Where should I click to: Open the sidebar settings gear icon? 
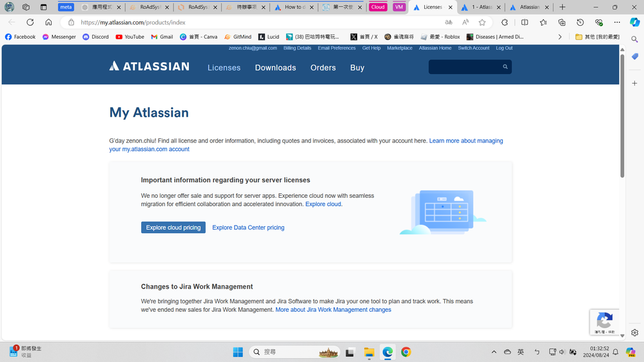634,332
